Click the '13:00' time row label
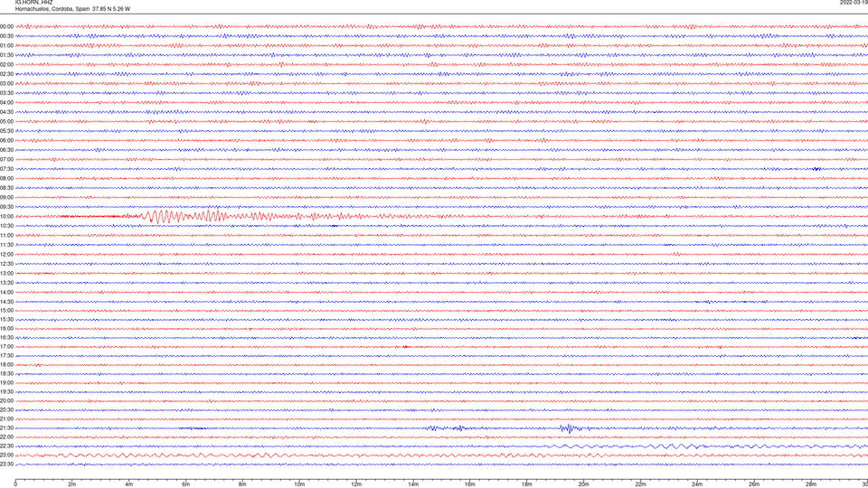This screenshot has height=488, width=868. click(6, 273)
